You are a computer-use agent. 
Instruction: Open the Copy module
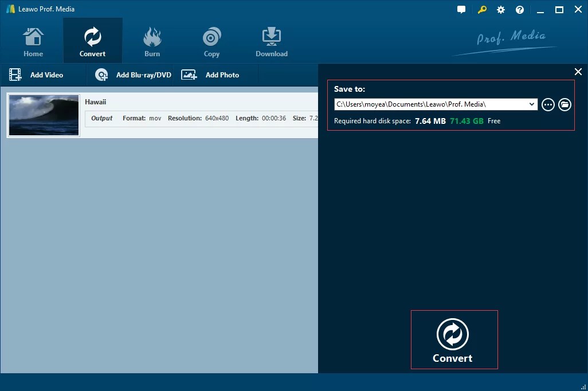coord(211,40)
